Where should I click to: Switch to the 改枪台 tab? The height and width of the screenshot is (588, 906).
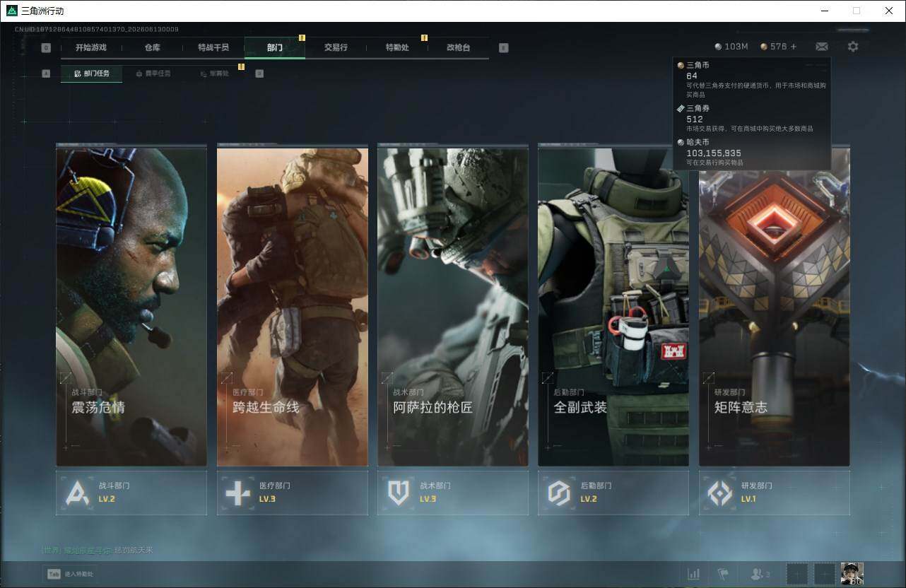(x=458, y=47)
